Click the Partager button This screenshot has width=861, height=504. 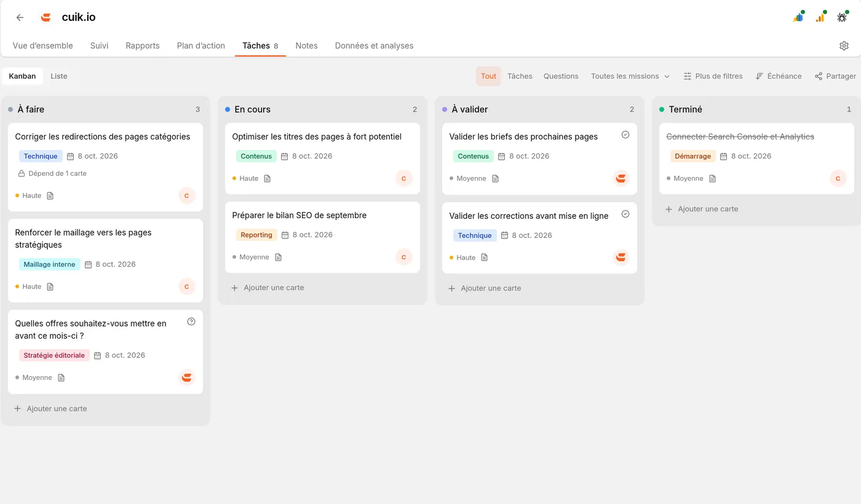835,76
